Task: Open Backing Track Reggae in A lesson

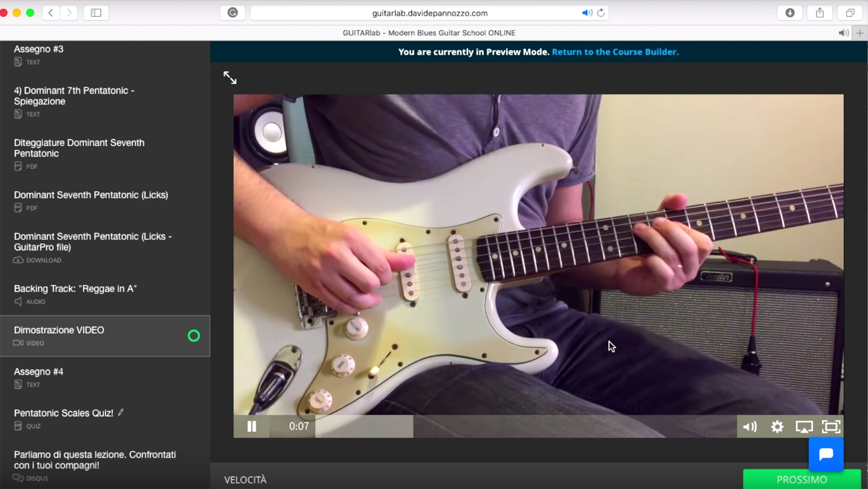Action: click(x=75, y=289)
